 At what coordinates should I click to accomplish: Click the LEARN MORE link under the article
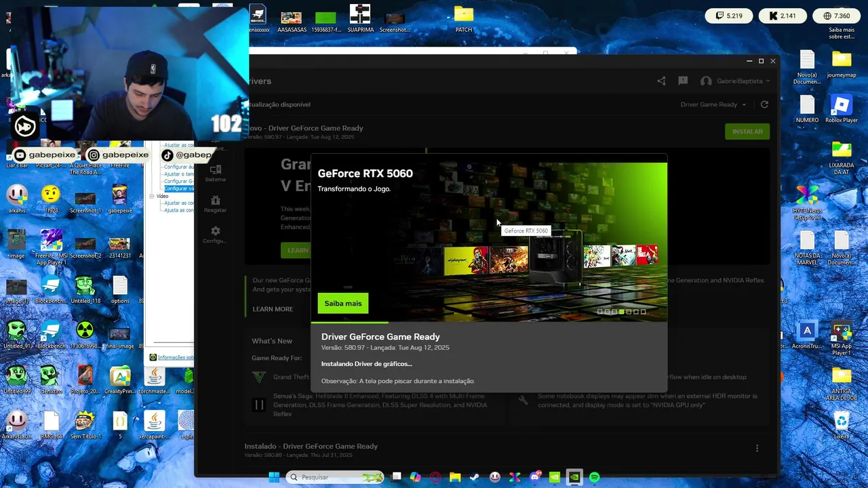point(273,309)
